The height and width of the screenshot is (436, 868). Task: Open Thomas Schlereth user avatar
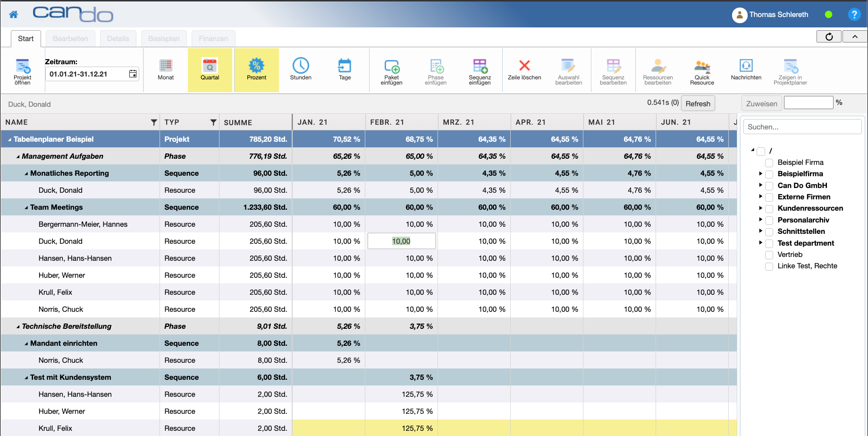click(x=739, y=15)
